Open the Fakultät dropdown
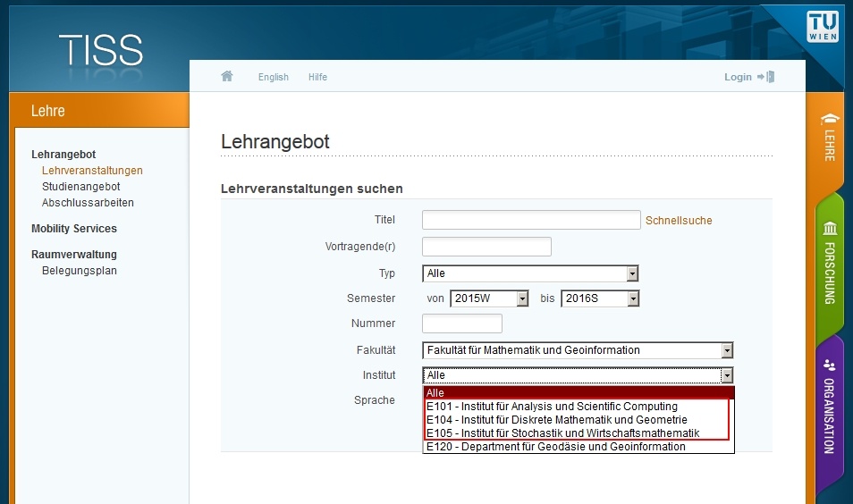 (x=578, y=350)
